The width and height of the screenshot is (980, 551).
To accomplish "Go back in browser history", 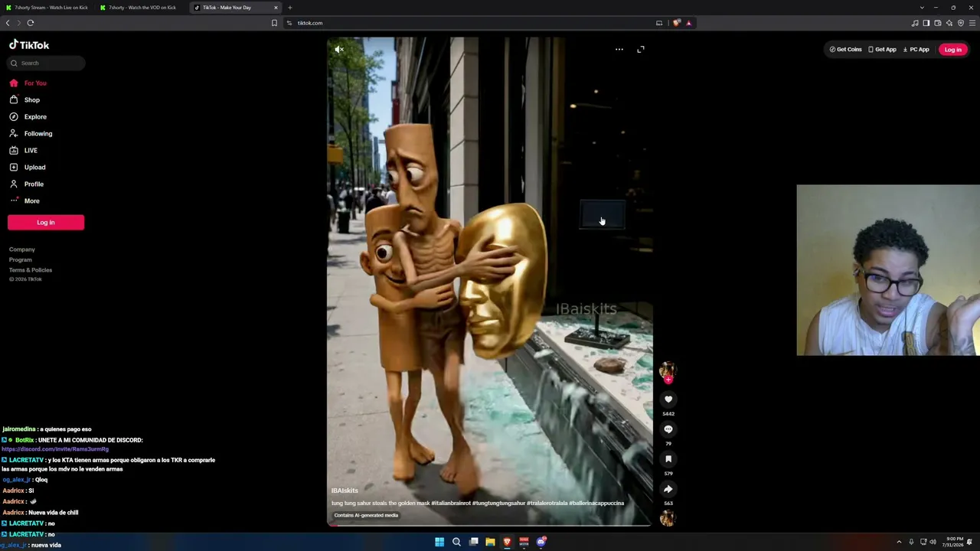I will [x=8, y=23].
